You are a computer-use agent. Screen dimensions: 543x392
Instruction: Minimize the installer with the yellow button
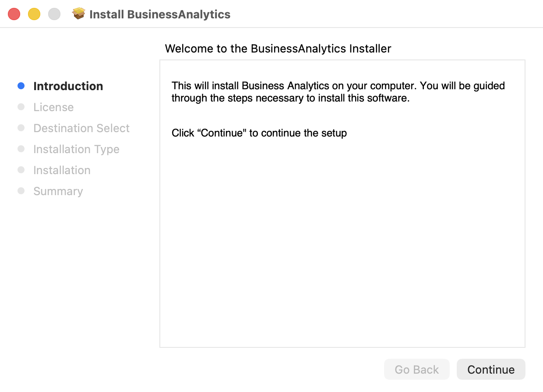tap(34, 14)
